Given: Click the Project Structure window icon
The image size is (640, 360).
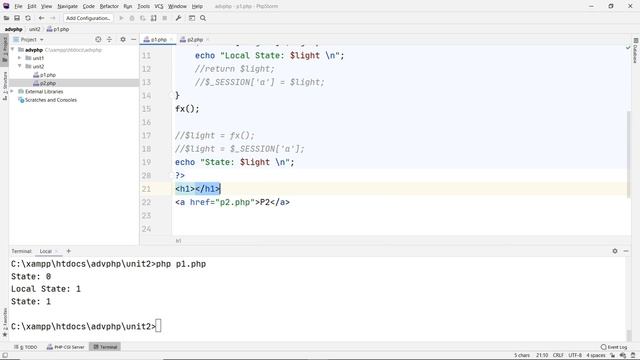Looking at the screenshot, I should point(192,18).
